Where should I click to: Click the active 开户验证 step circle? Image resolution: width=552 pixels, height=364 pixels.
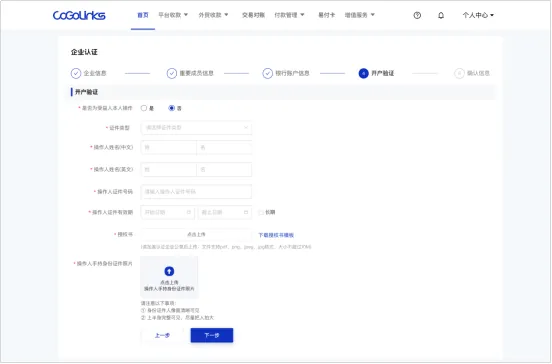tap(363, 73)
